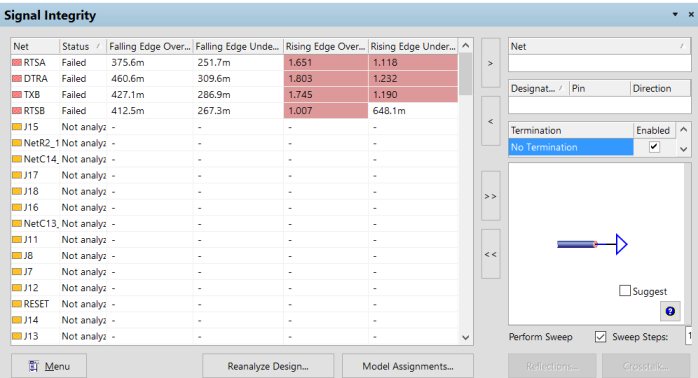Select the RTSB value 648.1m cell
Image resolution: width=698 pixels, height=378 pixels.
click(413, 111)
